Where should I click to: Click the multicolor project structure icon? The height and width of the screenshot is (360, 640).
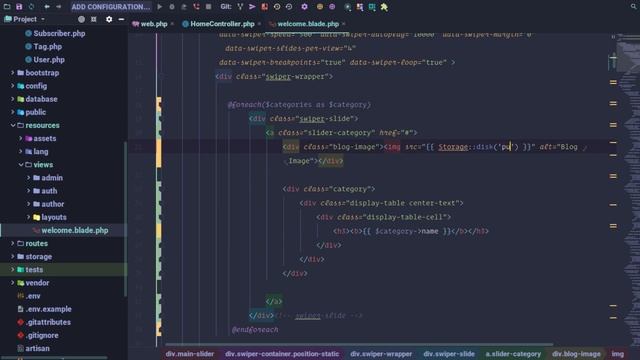coord(360,7)
